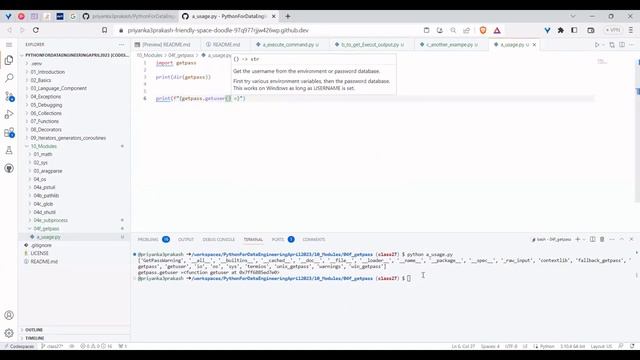Click the Brave Shields lion icon
This screenshot has height=360, width=640.
(x=483, y=30)
